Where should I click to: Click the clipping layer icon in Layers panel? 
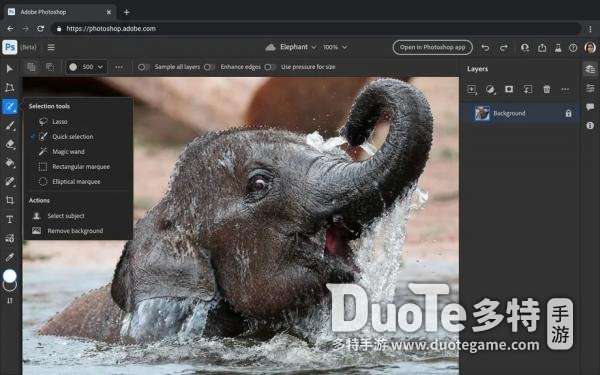(x=528, y=90)
